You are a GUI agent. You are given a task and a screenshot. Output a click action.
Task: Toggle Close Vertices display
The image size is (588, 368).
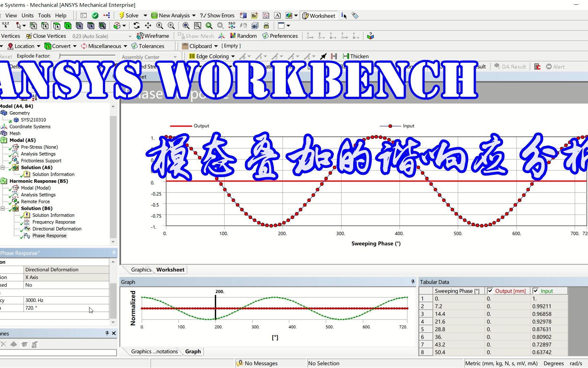[x=46, y=36]
